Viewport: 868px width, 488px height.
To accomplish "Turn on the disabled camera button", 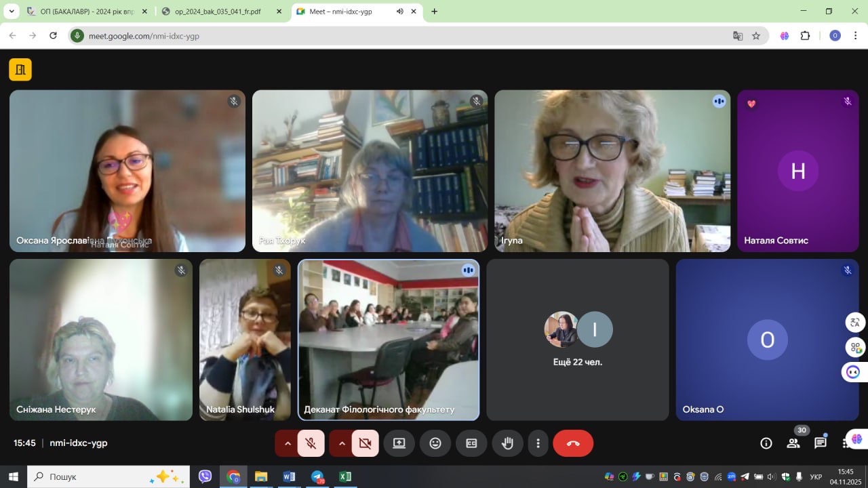I will coord(366,443).
